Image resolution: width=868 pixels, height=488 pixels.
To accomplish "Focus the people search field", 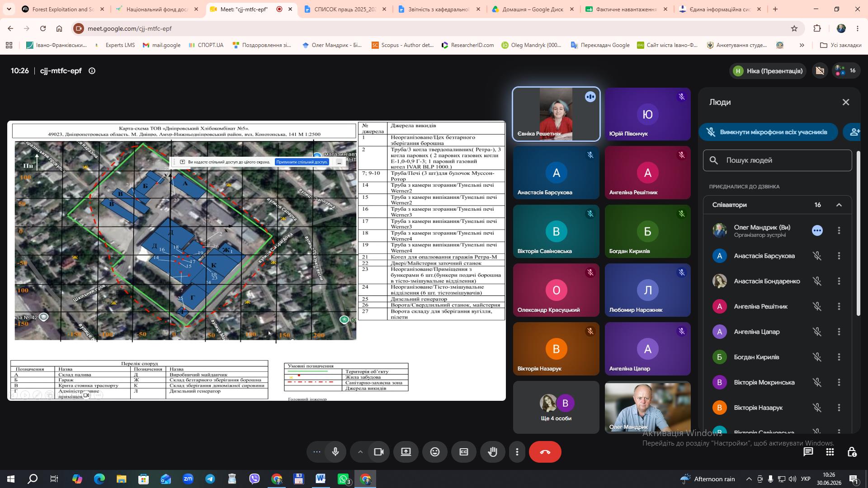I will [x=778, y=160].
